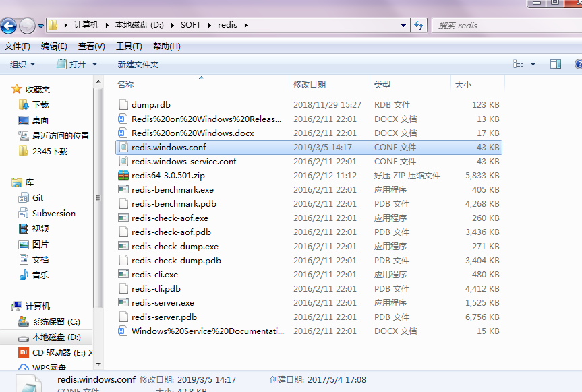
Task: Open the 工具(T) menu
Action: click(x=129, y=46)
